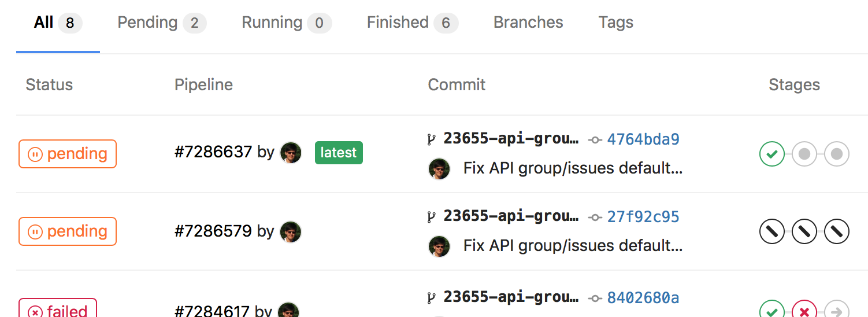The image size is (868, 317).
Task: Click skipped arrow stage icon in third pipeline
Action: click(836, 311)
